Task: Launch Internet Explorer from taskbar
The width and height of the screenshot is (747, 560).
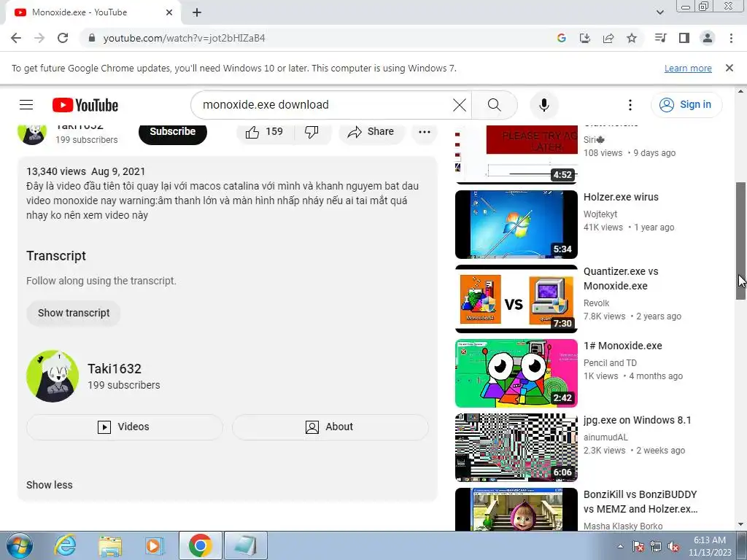Action: tap(65, 545)
